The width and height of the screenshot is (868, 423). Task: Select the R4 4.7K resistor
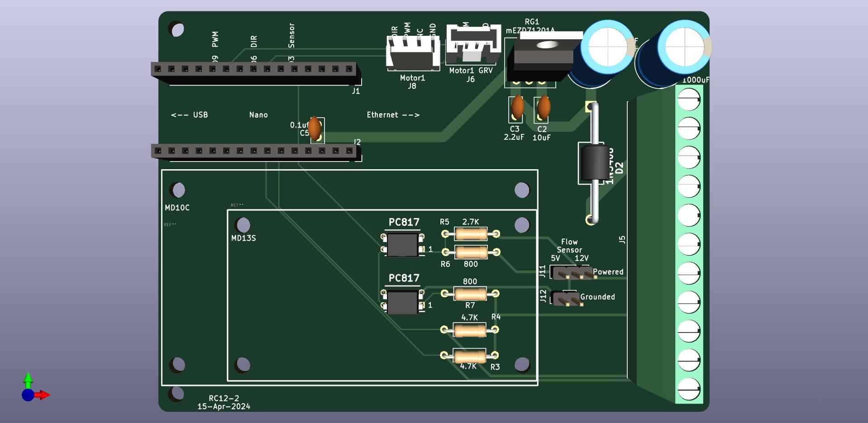tap(470, 330)
